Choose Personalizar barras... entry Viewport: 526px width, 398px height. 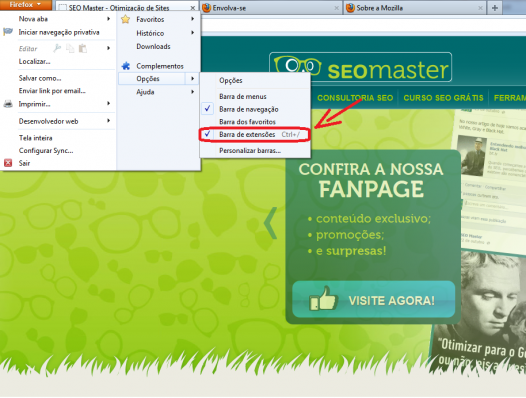coord(250,151)
